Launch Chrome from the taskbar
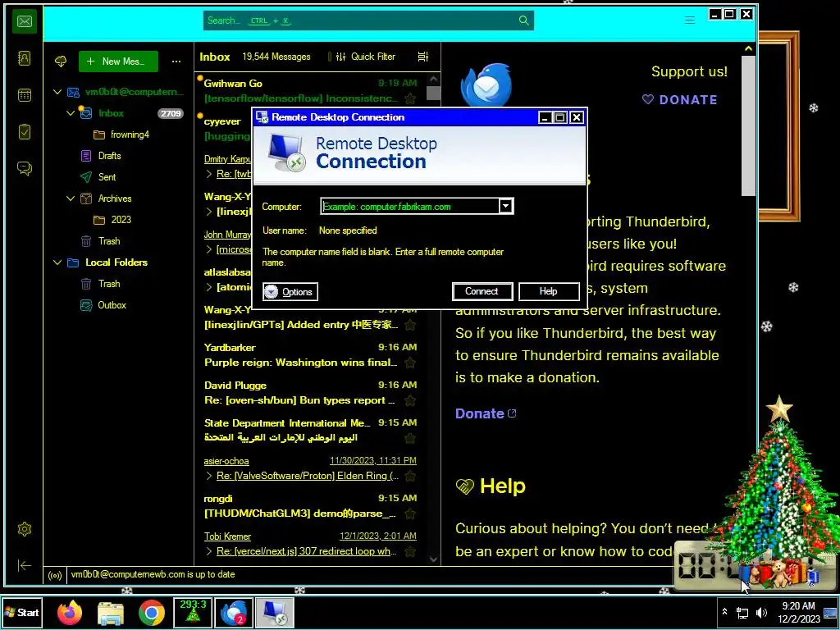Image resolution: width=840 pixels, height=630 pixels. 152,613
